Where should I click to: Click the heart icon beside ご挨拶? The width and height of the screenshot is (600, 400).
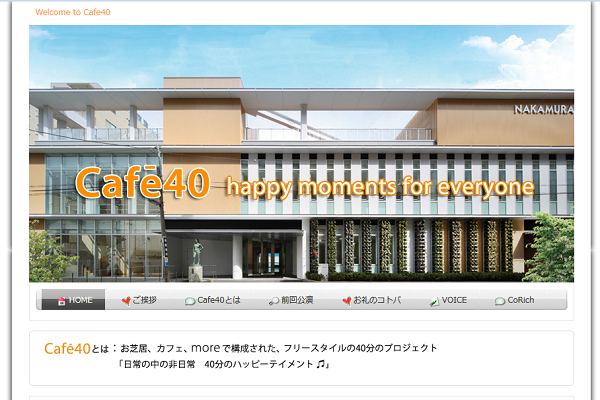pos(126,300)
